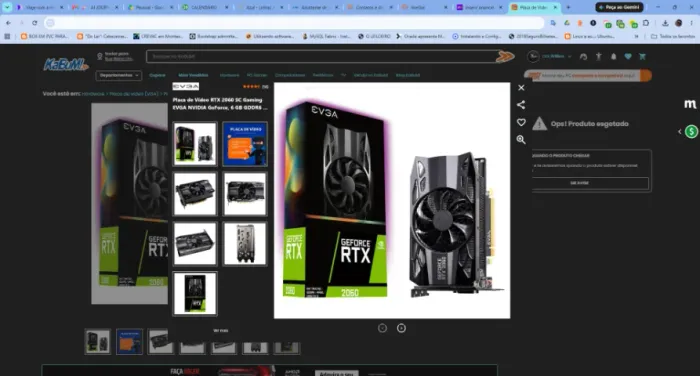Open the Mais Vendidos menu item

click(x=193, y=75)
